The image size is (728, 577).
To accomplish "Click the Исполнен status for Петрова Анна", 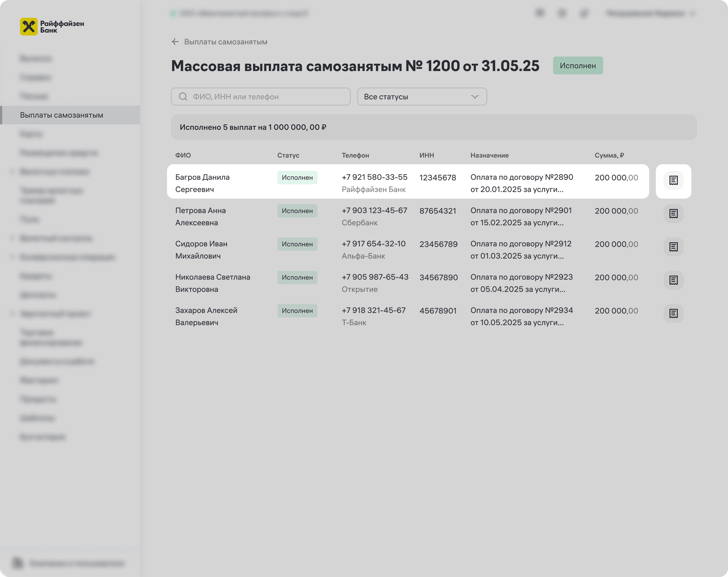I will 297,211.
